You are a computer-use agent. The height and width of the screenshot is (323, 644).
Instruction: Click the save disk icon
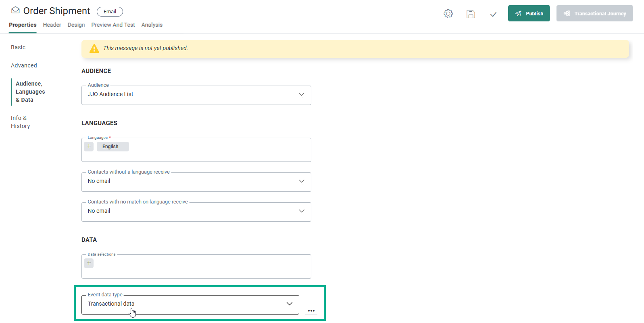471,14
